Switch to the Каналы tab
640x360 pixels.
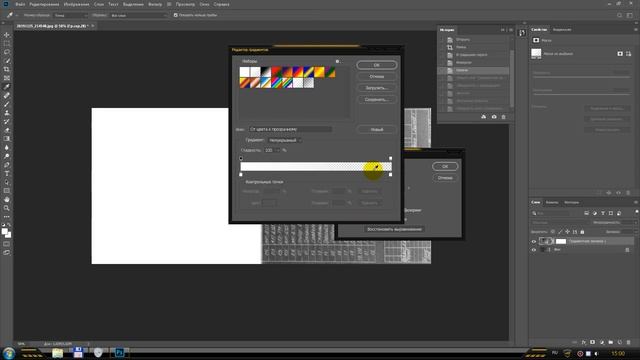coord(552,202)
